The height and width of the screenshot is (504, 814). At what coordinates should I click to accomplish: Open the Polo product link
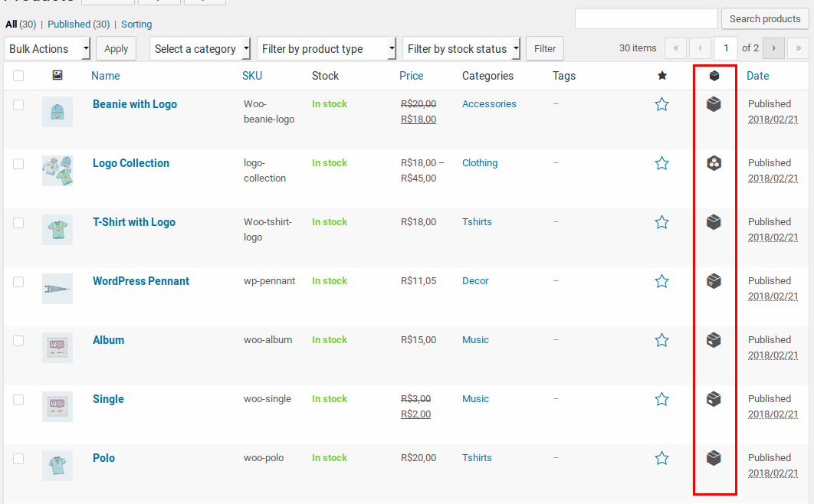pyautogui.click(x=103, y=458)
